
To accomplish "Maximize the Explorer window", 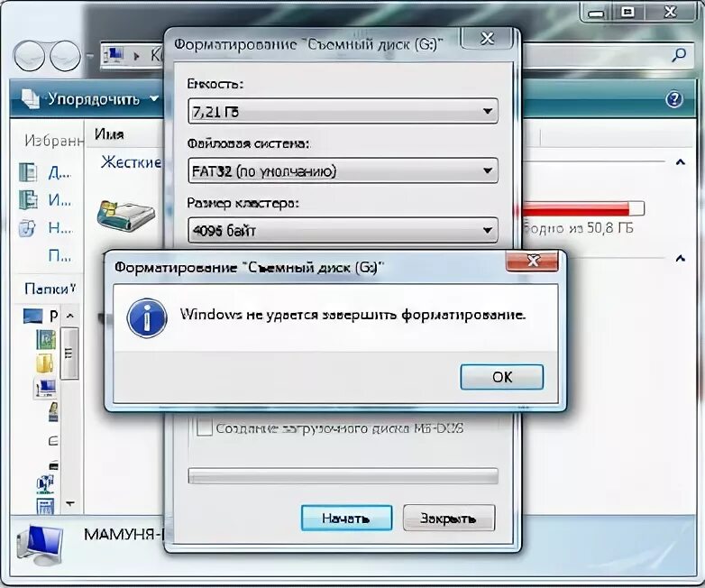I will coord(628,13).
